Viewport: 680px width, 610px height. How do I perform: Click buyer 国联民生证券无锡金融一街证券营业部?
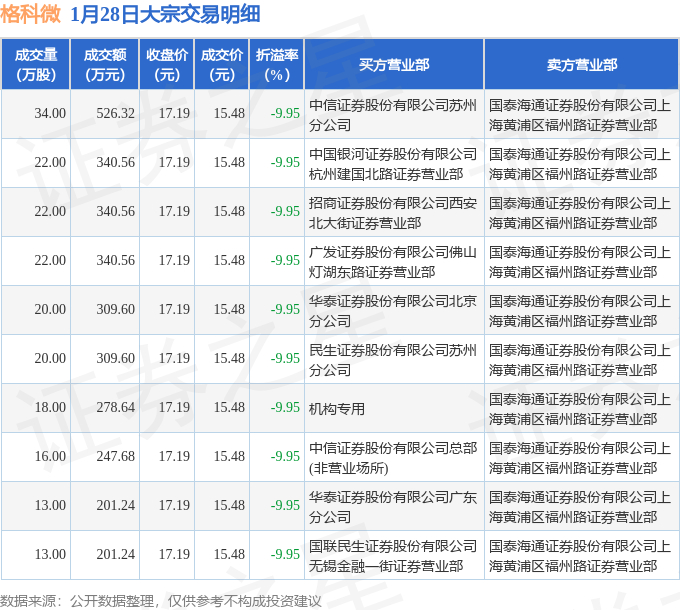click(x=393, y=556)
